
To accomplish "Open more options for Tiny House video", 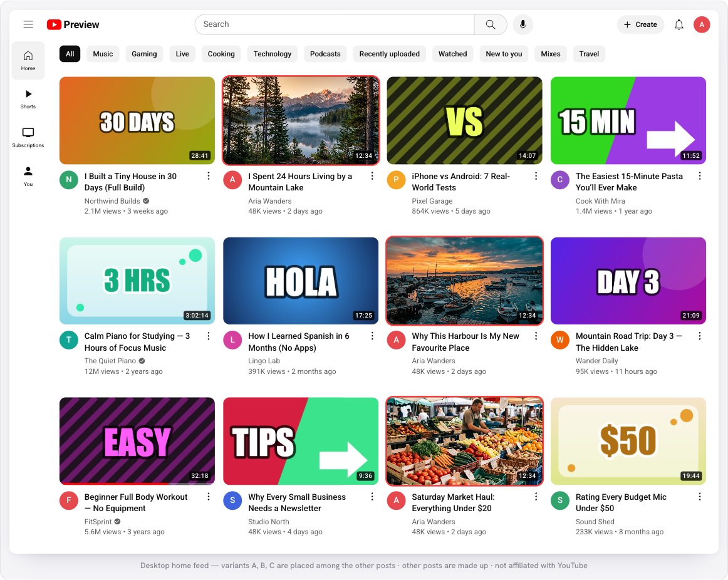I will tap(209, 176).
